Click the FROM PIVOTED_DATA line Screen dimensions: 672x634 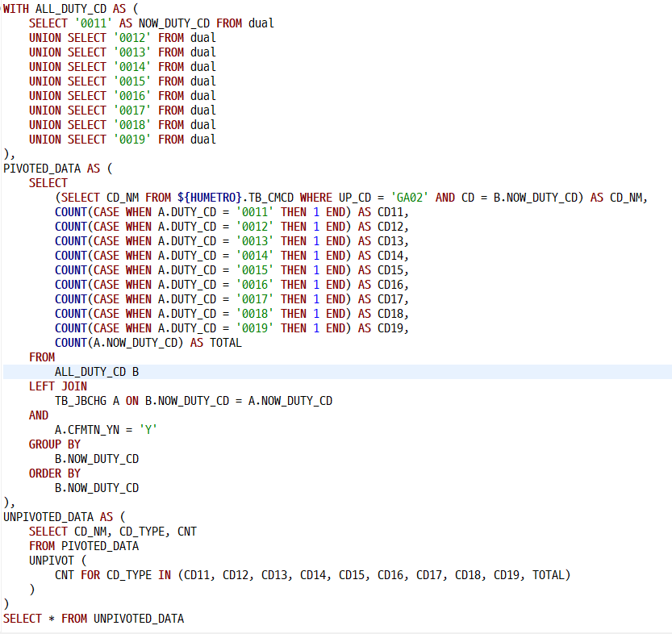point(84,546)
